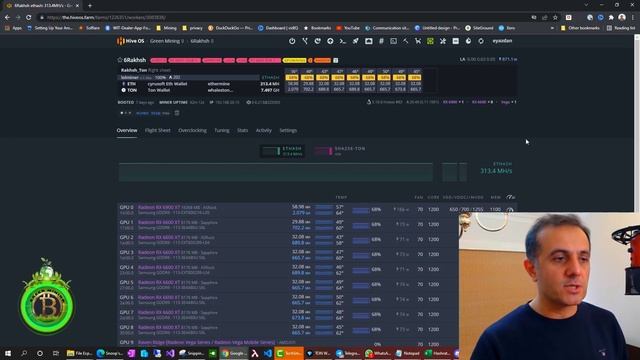The width and height of the screenshot is (640, 360).
Task: Open the Settings tab
Action: click(x=288, y=130)
